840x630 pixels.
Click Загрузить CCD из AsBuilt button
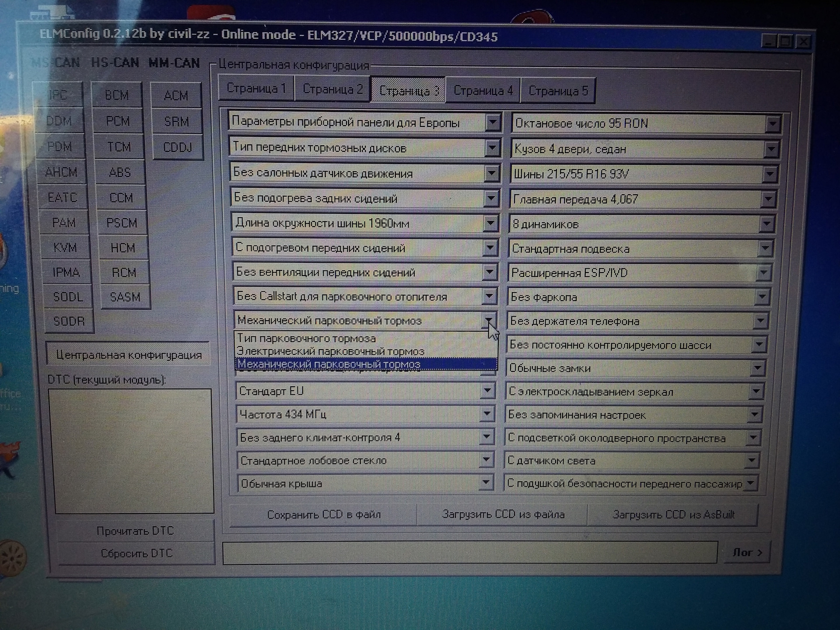(x=673, y=515)
